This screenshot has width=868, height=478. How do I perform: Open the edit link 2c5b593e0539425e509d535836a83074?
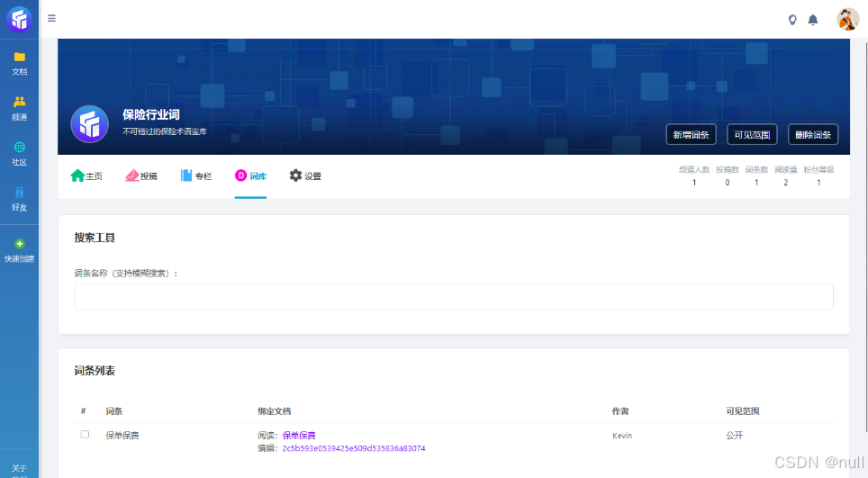[354, 448]
